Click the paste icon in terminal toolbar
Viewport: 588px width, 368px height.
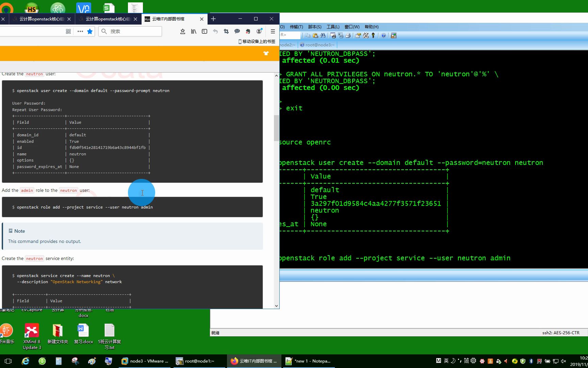pos(315,35)
